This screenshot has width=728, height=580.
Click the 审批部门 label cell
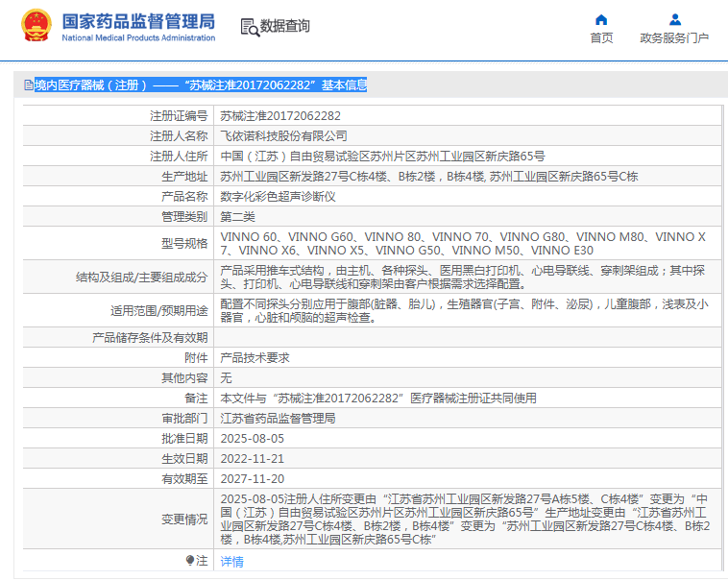pos(118,419)
